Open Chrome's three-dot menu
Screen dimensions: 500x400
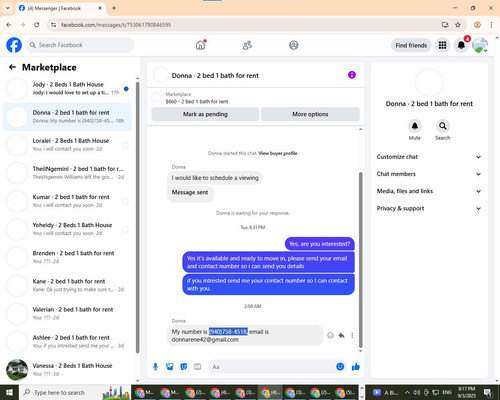point(491,25)
